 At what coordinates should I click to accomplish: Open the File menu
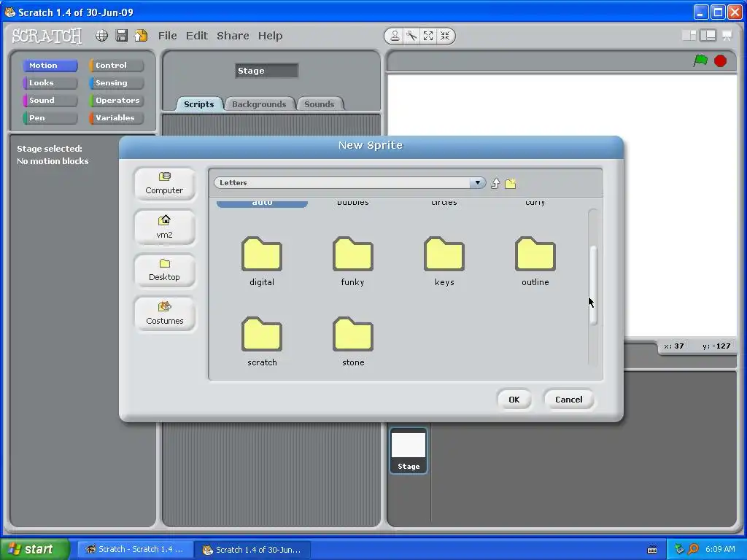167,36
